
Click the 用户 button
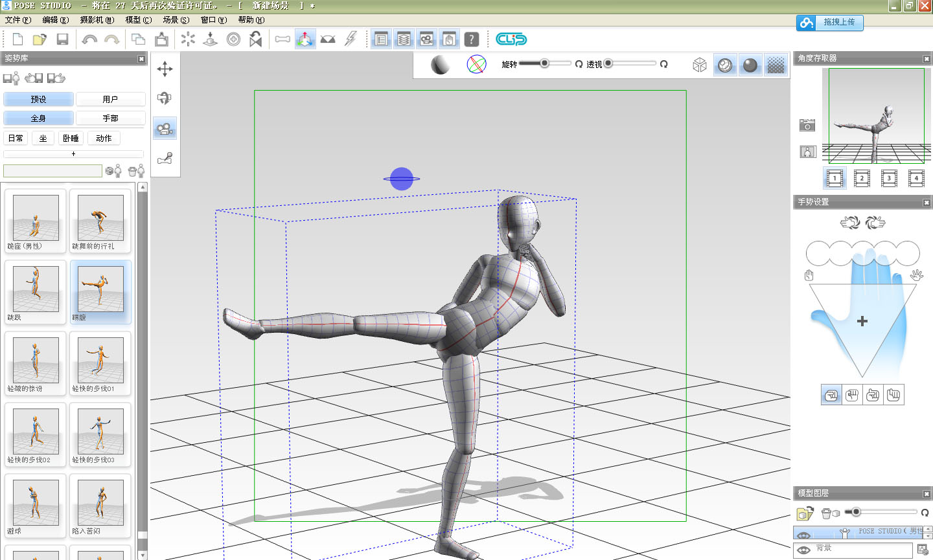(110, 100)
